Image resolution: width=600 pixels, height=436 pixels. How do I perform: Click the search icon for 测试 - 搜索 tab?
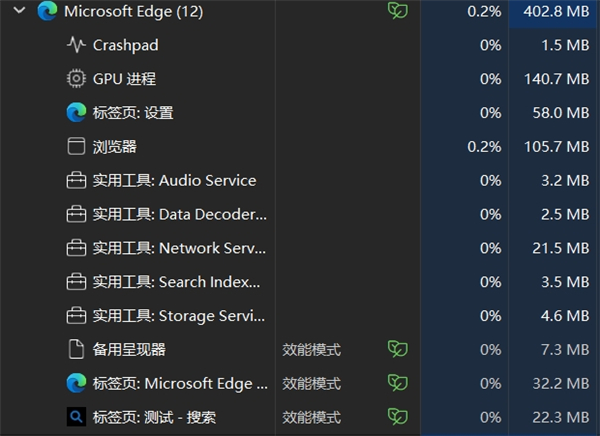[76, 417]
